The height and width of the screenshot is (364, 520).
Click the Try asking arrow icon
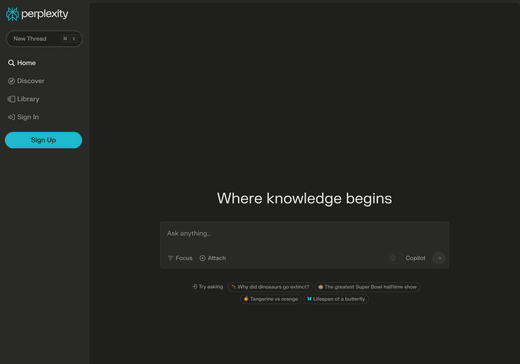click(x=195, y=287)
